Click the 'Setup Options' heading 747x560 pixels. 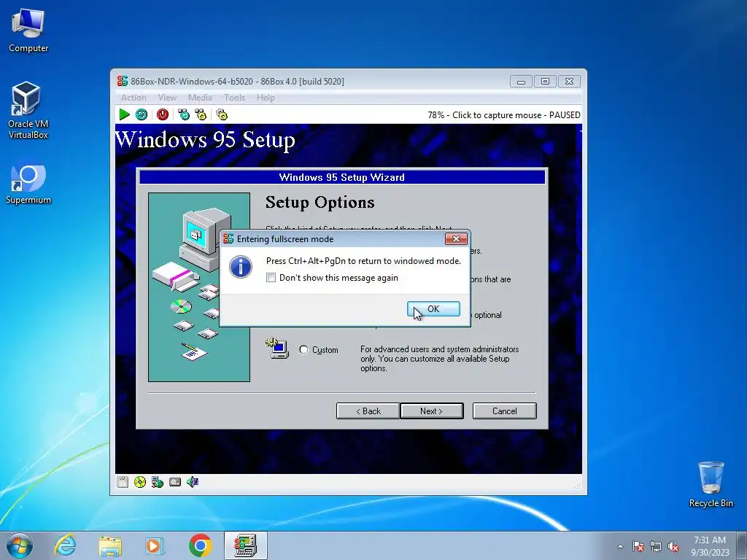320,203
